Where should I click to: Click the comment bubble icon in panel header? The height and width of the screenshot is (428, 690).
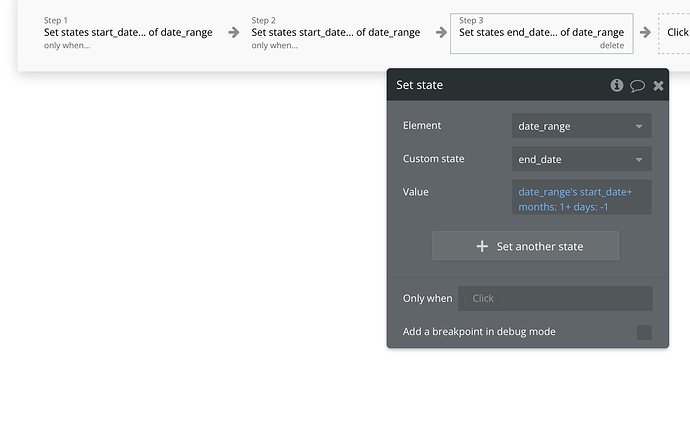(x=637, y=86)
